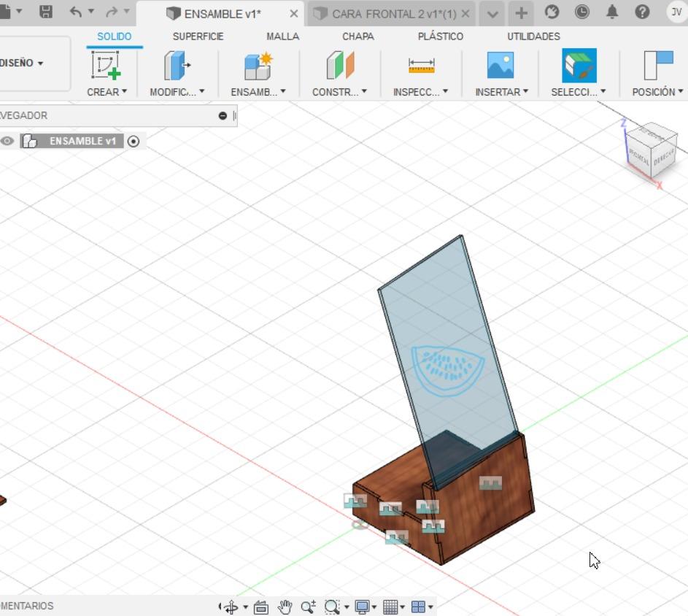Viewport: 688px width, 616px height.
Task: Select the MALLA ribbon tab
Action: click(282, 36)
